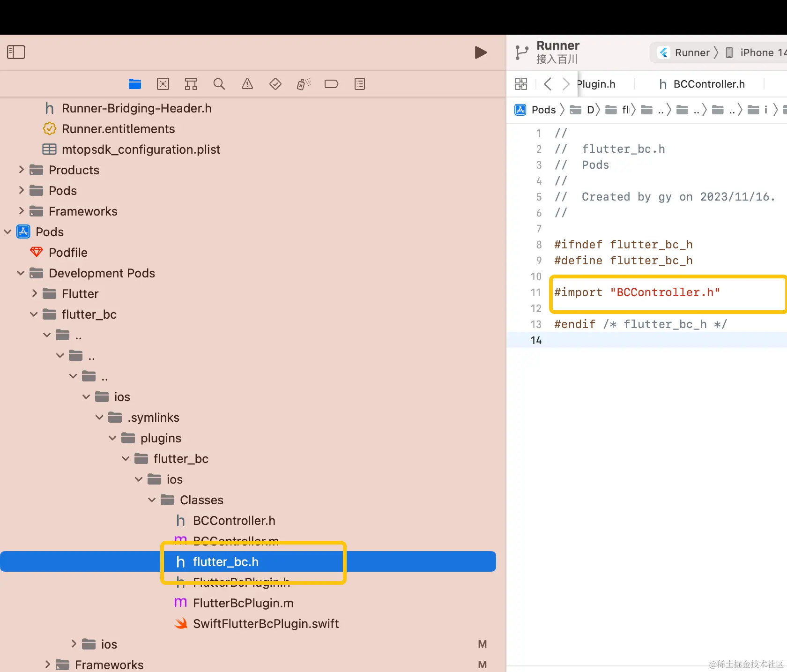787x672 pixels.
Task: Open the Test navigator diamond icon
Action: tap(275, 84)
